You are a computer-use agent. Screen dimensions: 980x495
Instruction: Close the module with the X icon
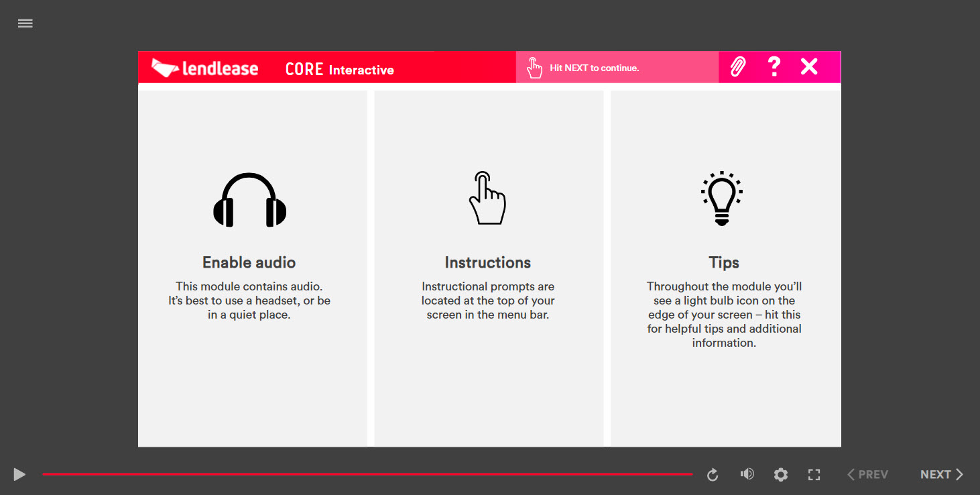809,66
